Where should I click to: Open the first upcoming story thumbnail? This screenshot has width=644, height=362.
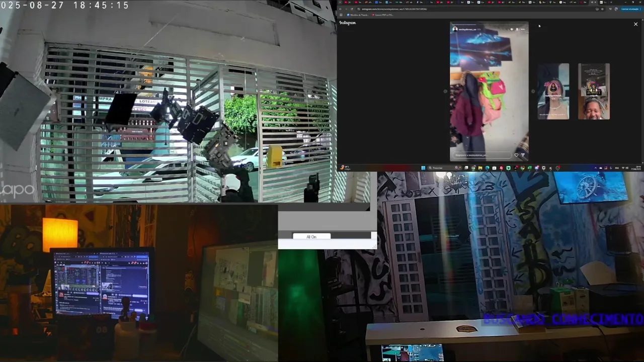tap(553, 92)
